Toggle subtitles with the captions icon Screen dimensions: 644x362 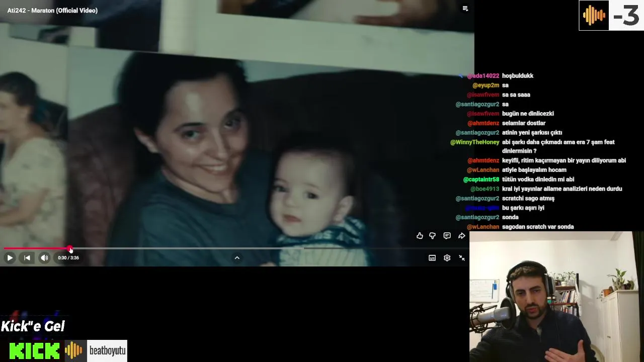click(432, 258)
